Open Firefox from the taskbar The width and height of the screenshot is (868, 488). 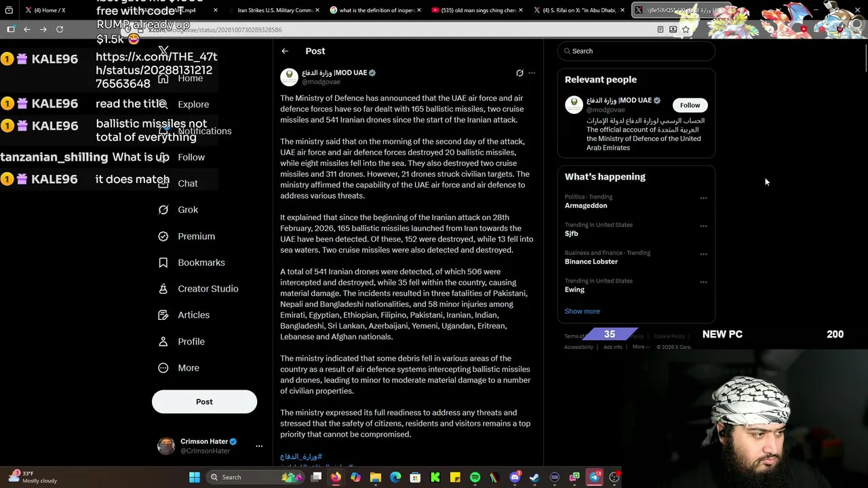click(x=336, y=477)
